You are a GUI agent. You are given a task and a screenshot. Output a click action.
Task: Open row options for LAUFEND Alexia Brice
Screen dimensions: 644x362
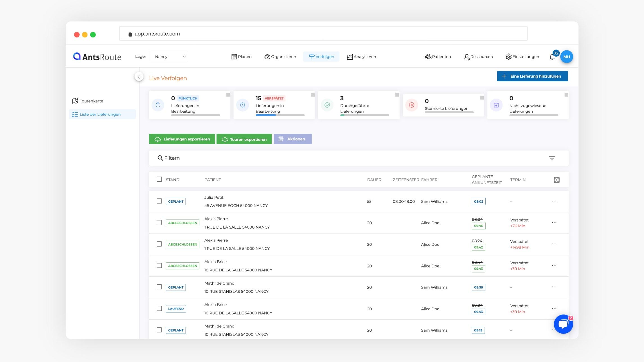[x=554, y=308]
